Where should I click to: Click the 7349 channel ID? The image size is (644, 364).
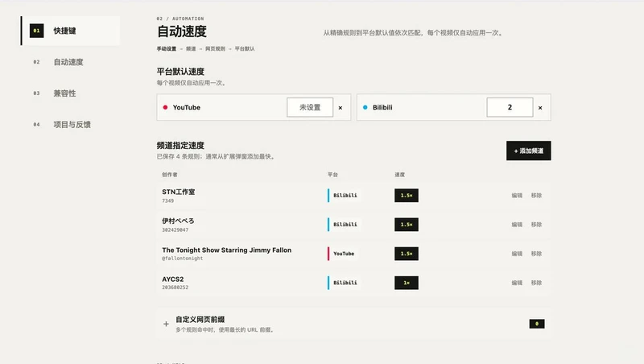167,201
